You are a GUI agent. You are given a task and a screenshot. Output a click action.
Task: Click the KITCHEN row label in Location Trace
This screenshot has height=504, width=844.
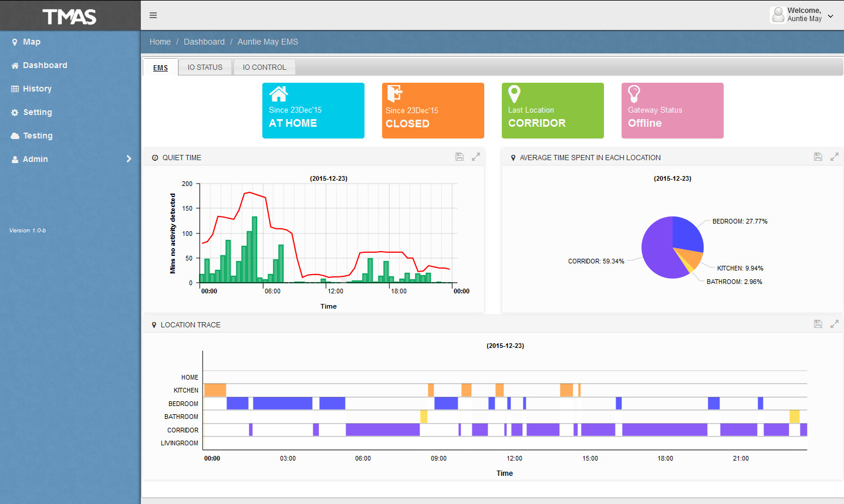(186, 390)
